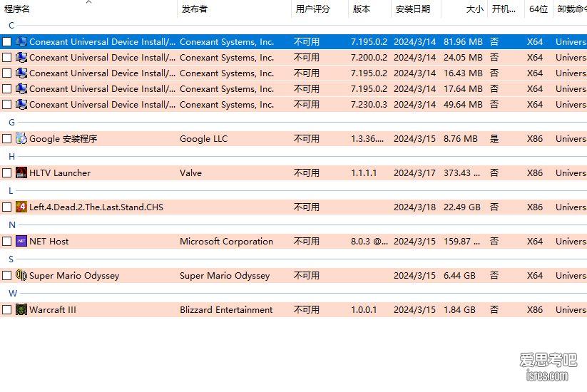Click the Conexant icon in the 81.96 MB row

[21, 41]
